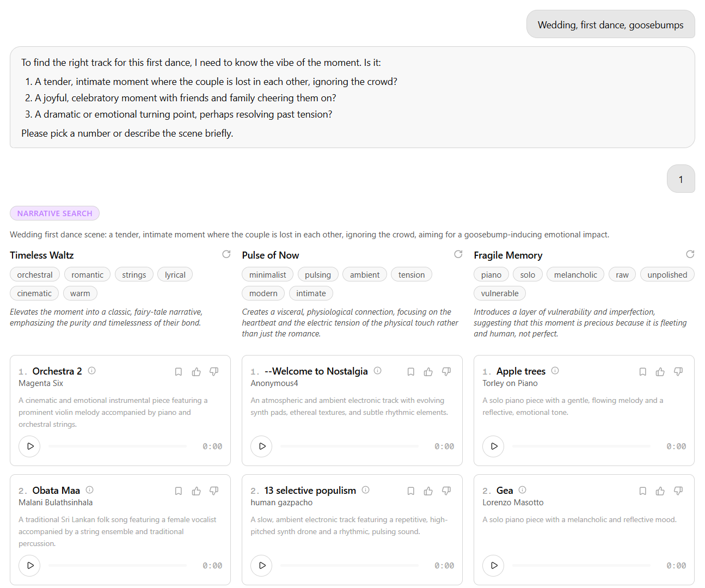Thumbs down Apple trees track
The width and height of the screenshot is (705, 588).
click(678, 372)
